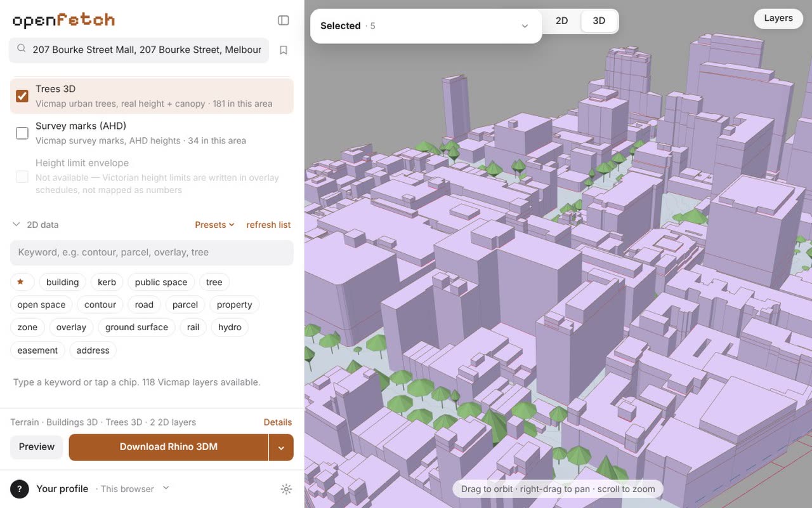Select the ground surface chip
Viewport: 812px width, 508px height.
pyautogui.click(x=136, y=327)
